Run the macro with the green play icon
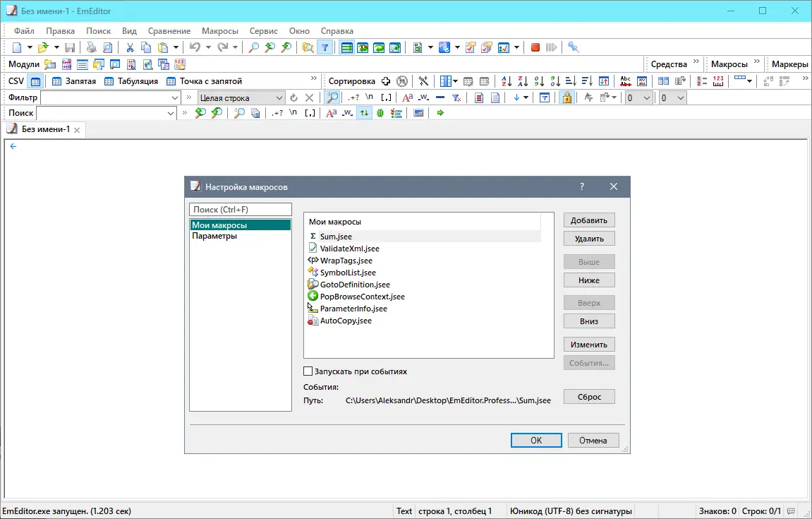This screenshot has height=519, width=812. [552, 47]
